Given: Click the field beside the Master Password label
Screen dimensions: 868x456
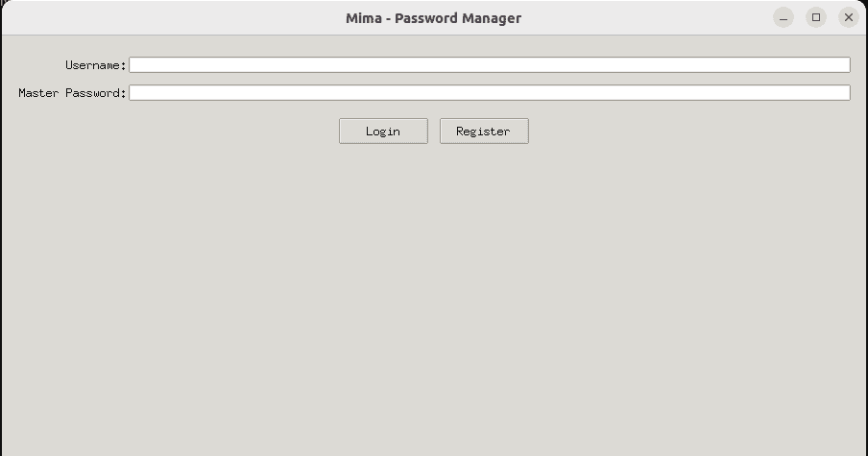Looking at the screenshot, I should (489, 93).
